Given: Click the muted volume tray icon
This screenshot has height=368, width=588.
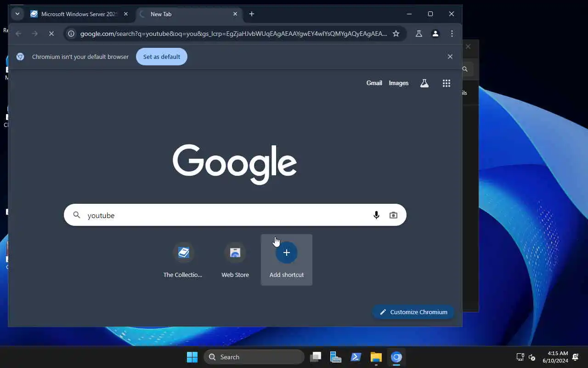Looking at the screenshot, I should pyautogui.click(x=532, y=357).
